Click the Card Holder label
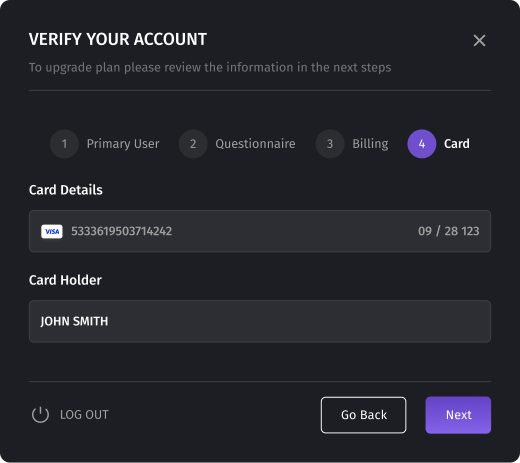This screenshot has width=520, height=463. [x=65, y=280]
